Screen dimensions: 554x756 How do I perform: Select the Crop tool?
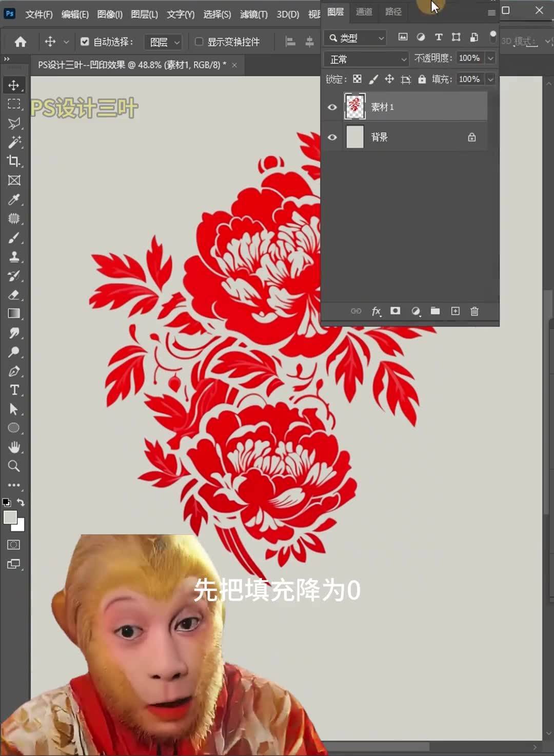click(x=14, y=162)
